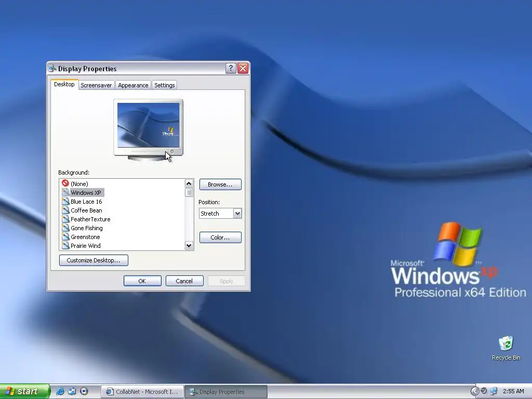Open the Color picker button
This screenshot has width=532, height=399.
point(220,237)
